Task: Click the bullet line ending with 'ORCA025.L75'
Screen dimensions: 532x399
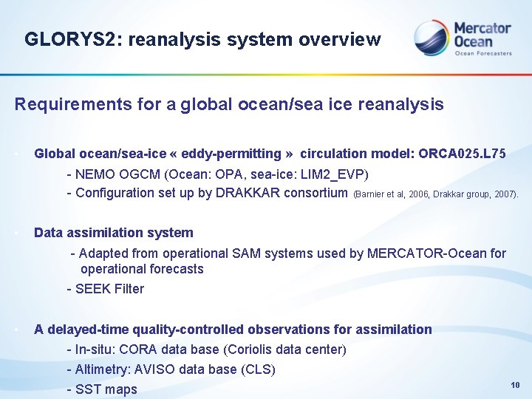Action: click(x=270, y=154)
